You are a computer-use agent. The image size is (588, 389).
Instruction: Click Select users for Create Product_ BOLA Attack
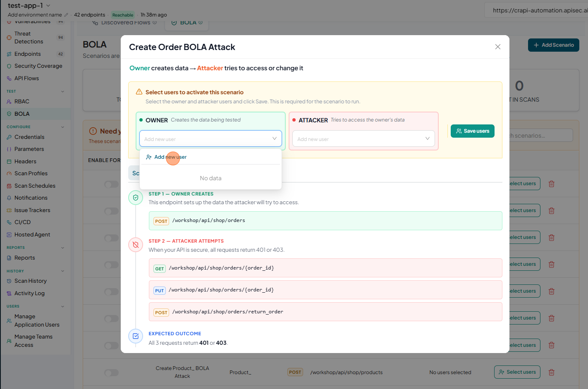pos(517,372)
